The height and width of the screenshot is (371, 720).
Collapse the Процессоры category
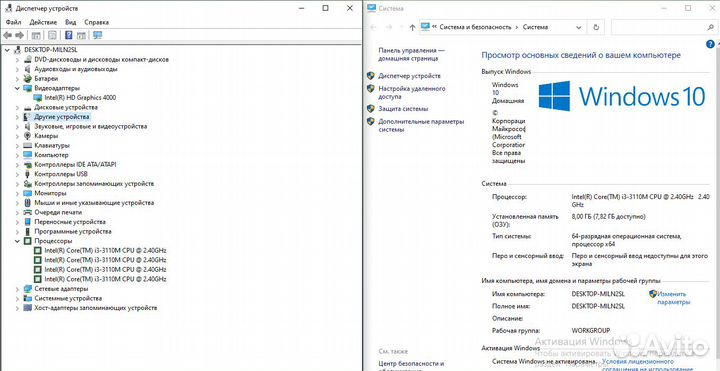point(17,241)
